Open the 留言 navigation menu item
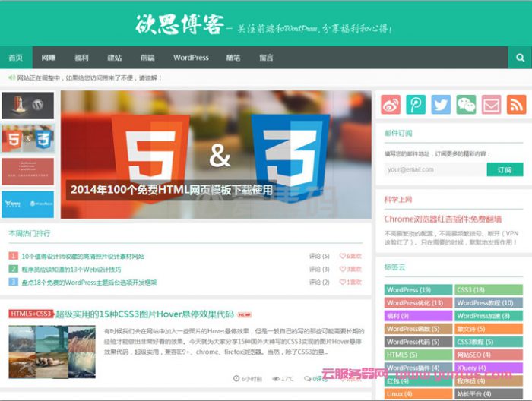The width and height of the screenshot is (532, 401). click(x=266, y=58)
